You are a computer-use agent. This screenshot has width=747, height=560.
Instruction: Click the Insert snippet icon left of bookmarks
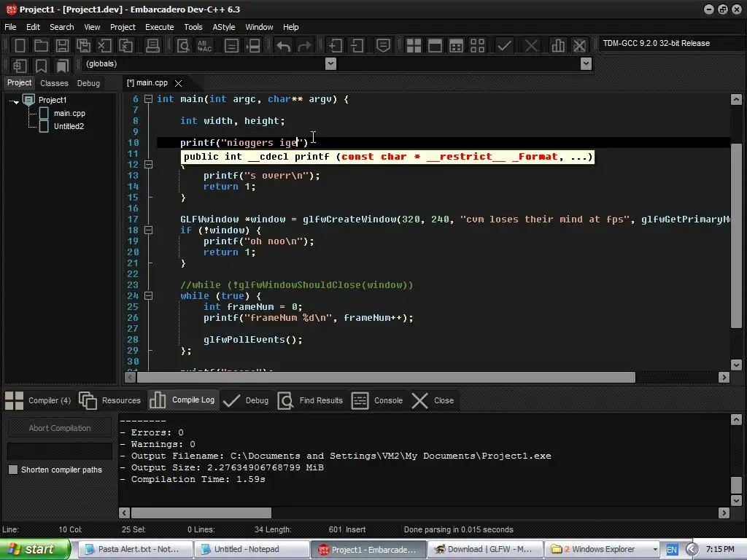(20, 65)
